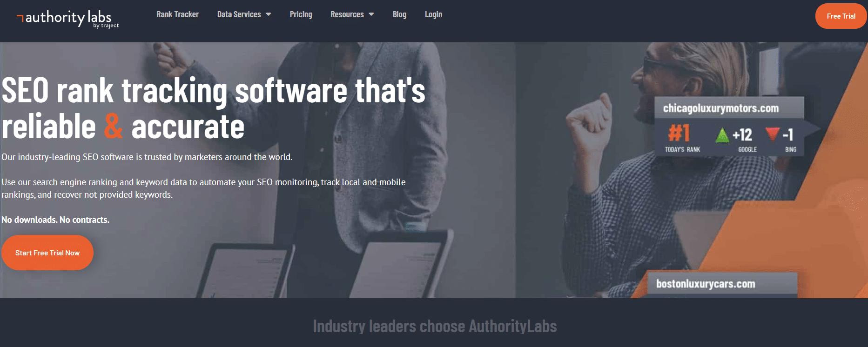Click the orange #1 today's rank badge

(x=679, y=133)
